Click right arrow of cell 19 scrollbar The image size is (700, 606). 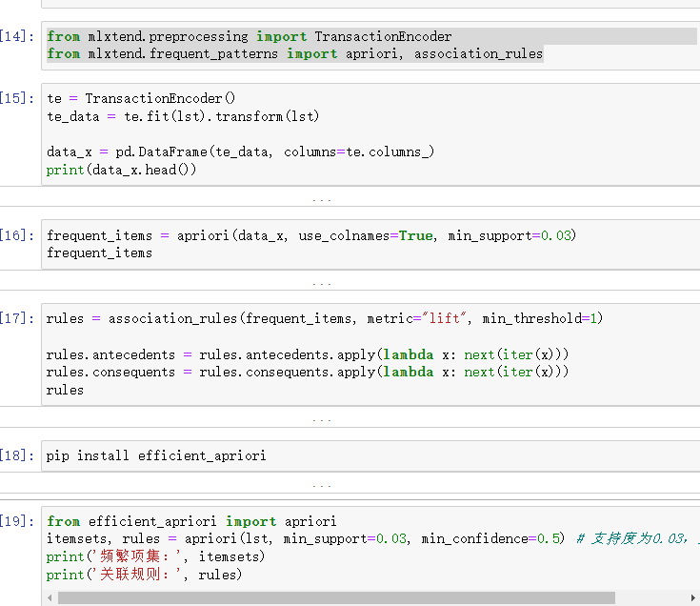click(693, 597)
